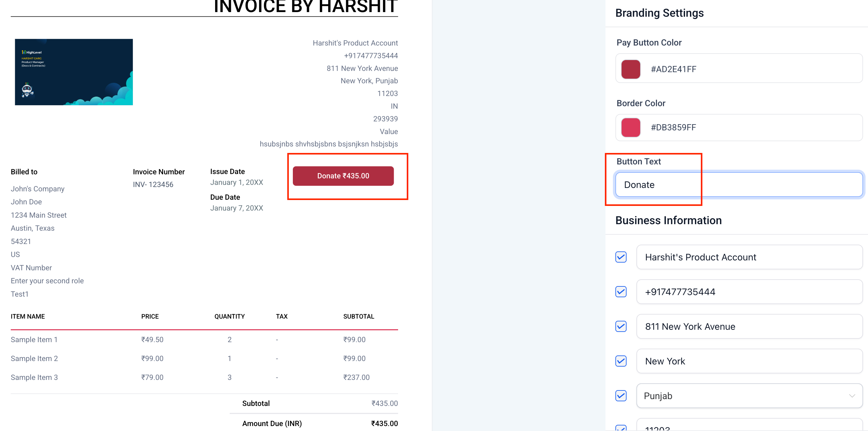Screen dimensions: 868x431
Task: Click the Punjab dropdown chevron arrow
Action: click(852, 396)
